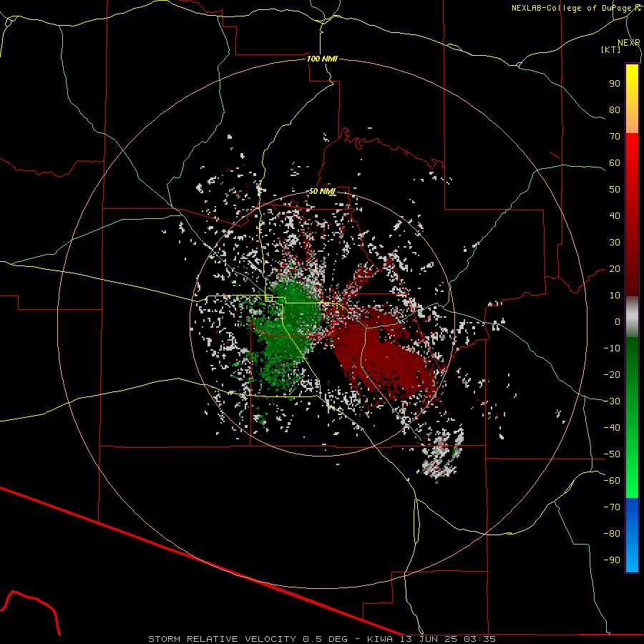Click the positive 60 scale label
The image size is (644, 644).
coord(615,163)
